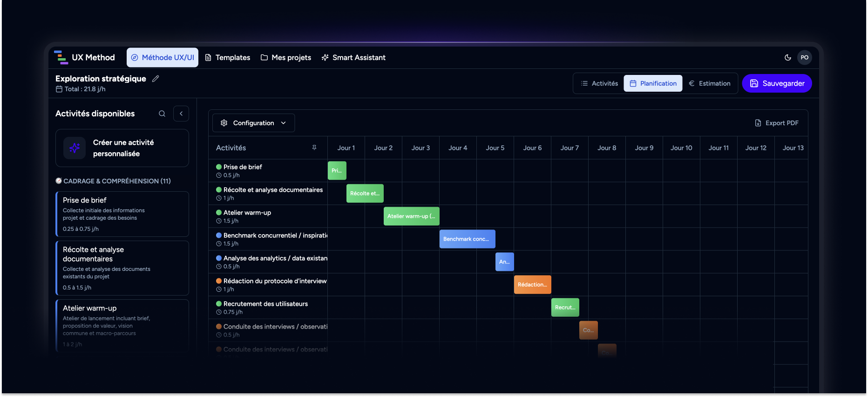
Task: Click the orange Rédaction protocole color dot
Action: pyautogui.click(x=219, y=281)
